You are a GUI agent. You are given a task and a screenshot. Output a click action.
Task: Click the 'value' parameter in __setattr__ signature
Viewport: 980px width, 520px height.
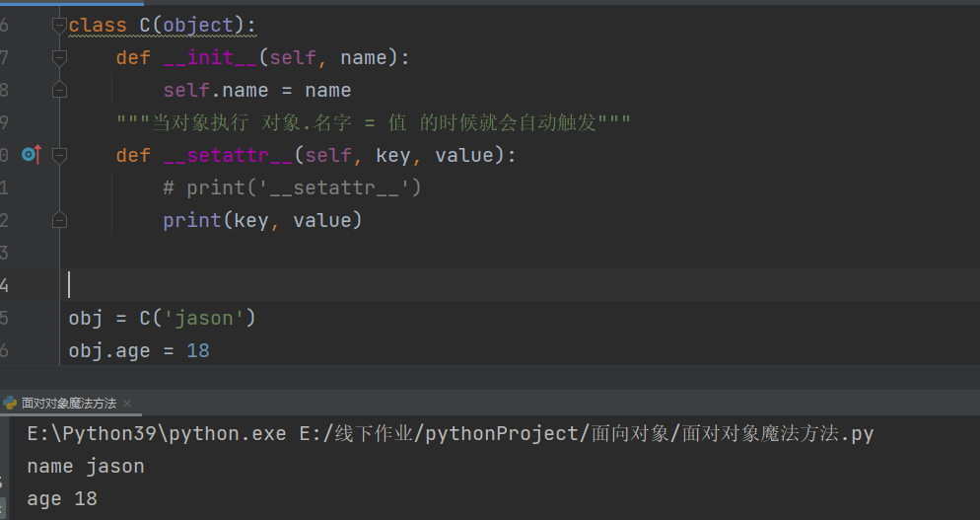(464, 155)
